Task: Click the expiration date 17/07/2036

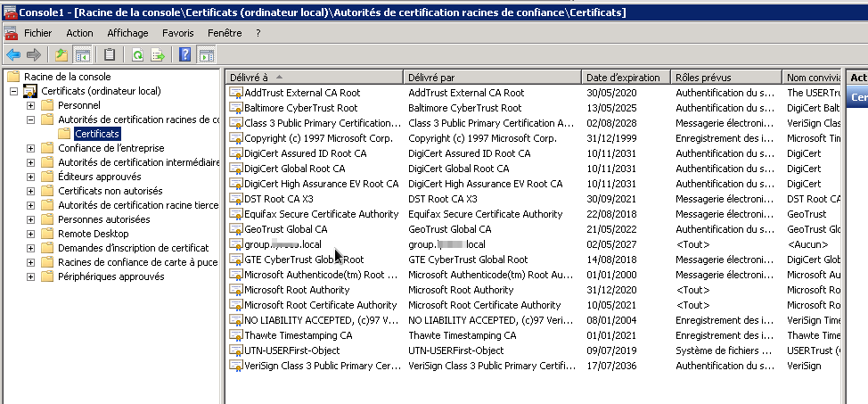Action: [611, 366]
